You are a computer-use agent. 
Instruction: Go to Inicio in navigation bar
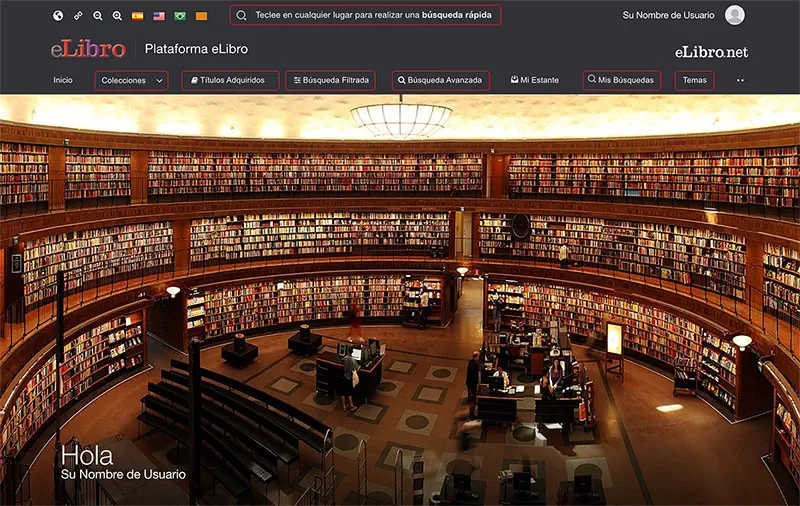click(63, 80)
